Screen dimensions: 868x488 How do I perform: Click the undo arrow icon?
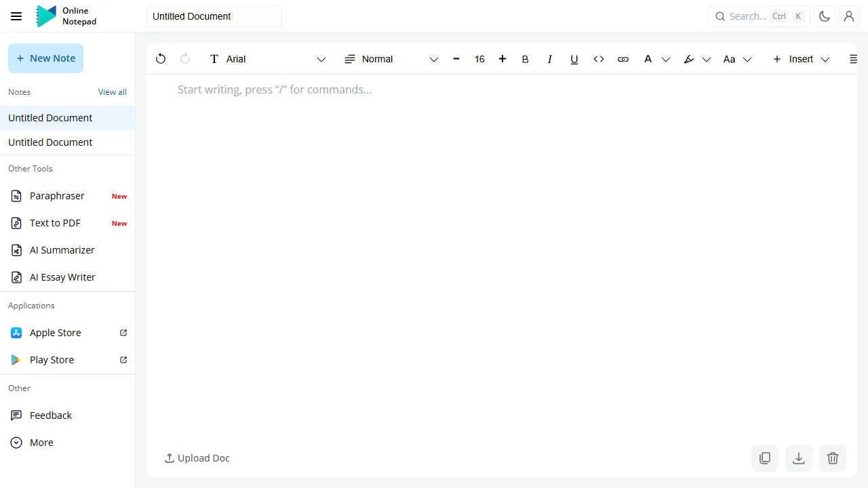[x=161, y=59]
